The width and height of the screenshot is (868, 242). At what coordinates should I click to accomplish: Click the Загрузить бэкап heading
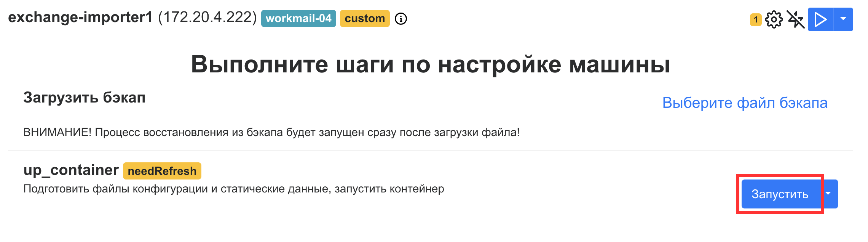click(84, 98)
